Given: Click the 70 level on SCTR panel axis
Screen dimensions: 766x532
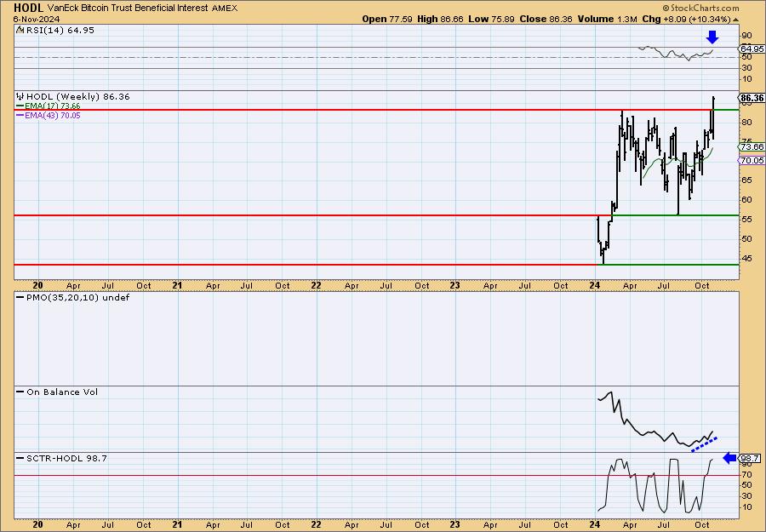Looking at the screenshot, I should [746, 474].
